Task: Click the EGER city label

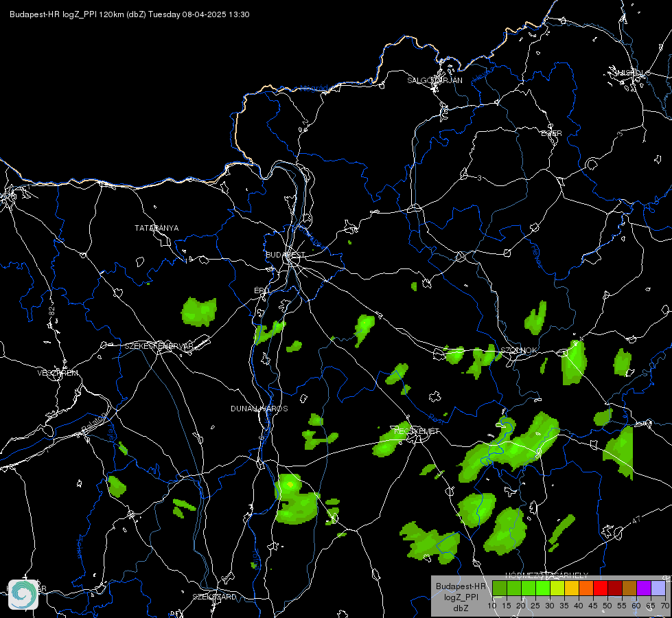Action: coord(551,133)
